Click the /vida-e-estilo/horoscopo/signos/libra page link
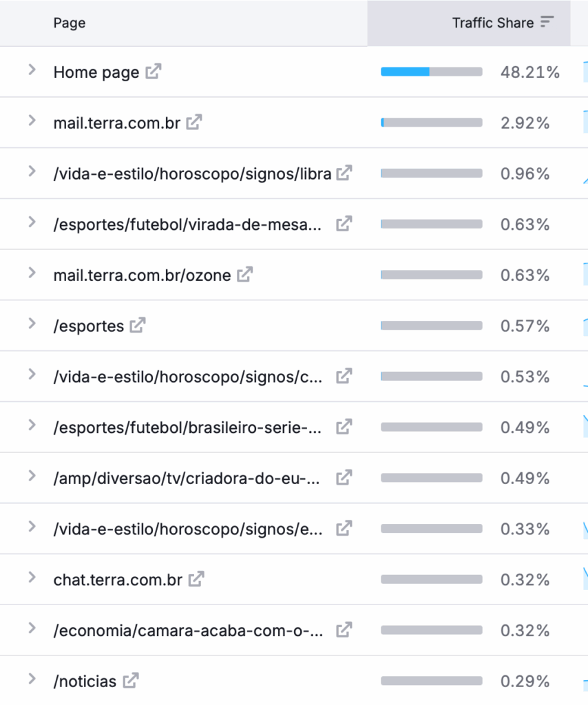 [192, 173]
